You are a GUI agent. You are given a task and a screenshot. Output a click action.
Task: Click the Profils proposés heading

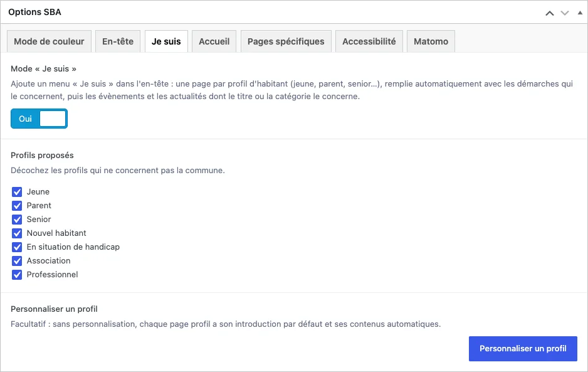42,156
